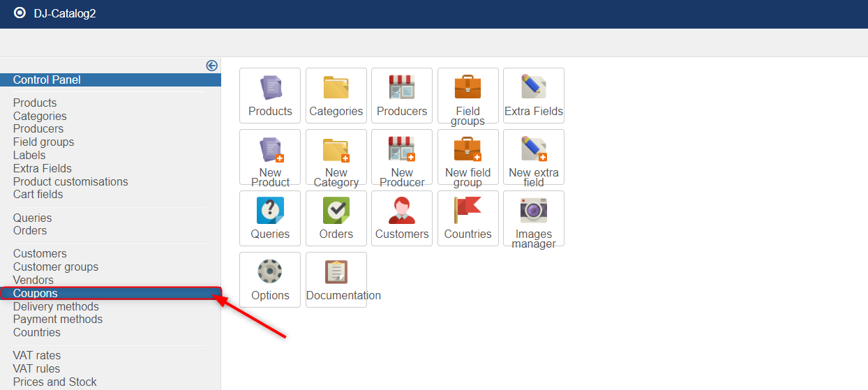Image resolution: width=868 pixels, height=390 pixels.
Task: Open VAT rates in the sidebar
Action: 37,355
